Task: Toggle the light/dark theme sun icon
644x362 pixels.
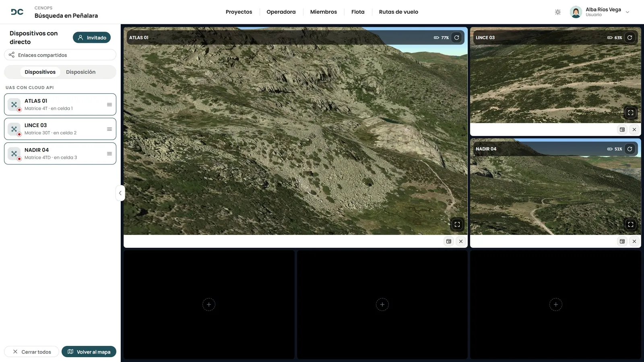Action: coord(558,12)
